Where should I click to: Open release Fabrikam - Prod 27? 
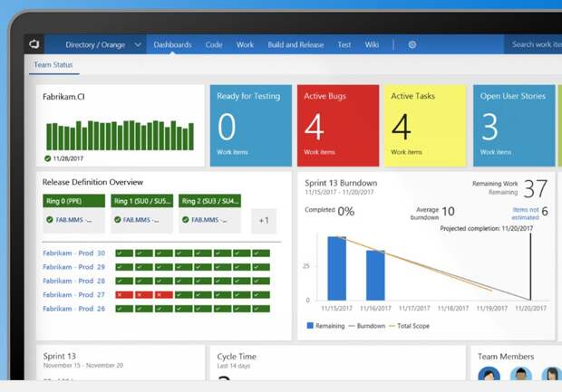click(73, 294)
